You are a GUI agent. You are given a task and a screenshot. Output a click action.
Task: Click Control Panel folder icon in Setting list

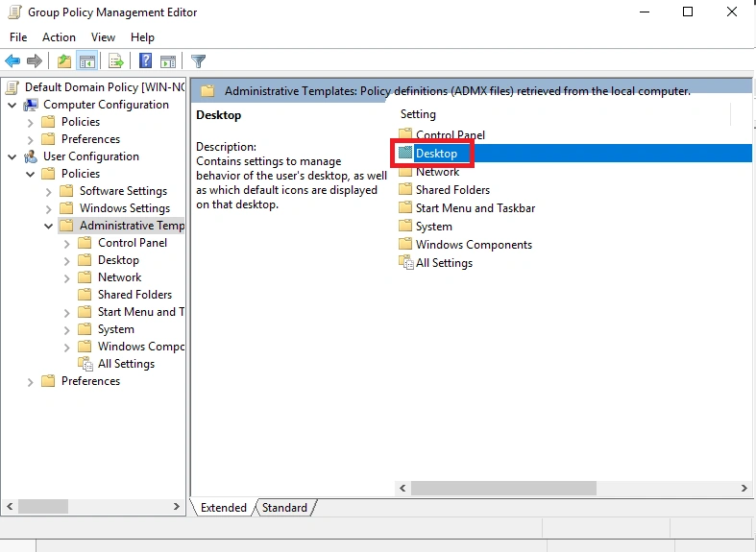[x=405, y=133]
